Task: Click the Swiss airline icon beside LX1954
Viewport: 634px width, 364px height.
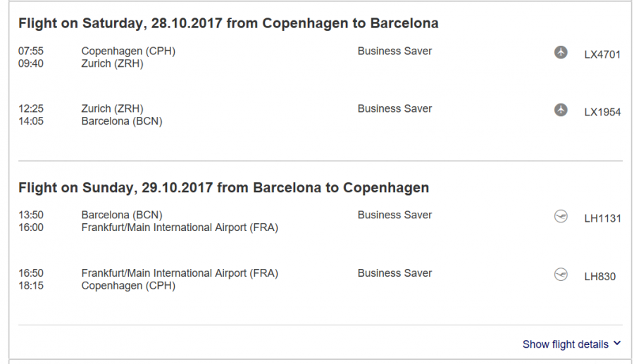Action: [x=561, y=111]
